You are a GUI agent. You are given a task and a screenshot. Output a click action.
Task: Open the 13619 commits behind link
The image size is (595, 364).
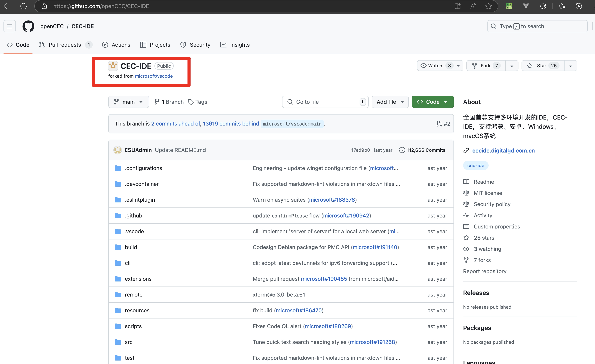[231, 124]
